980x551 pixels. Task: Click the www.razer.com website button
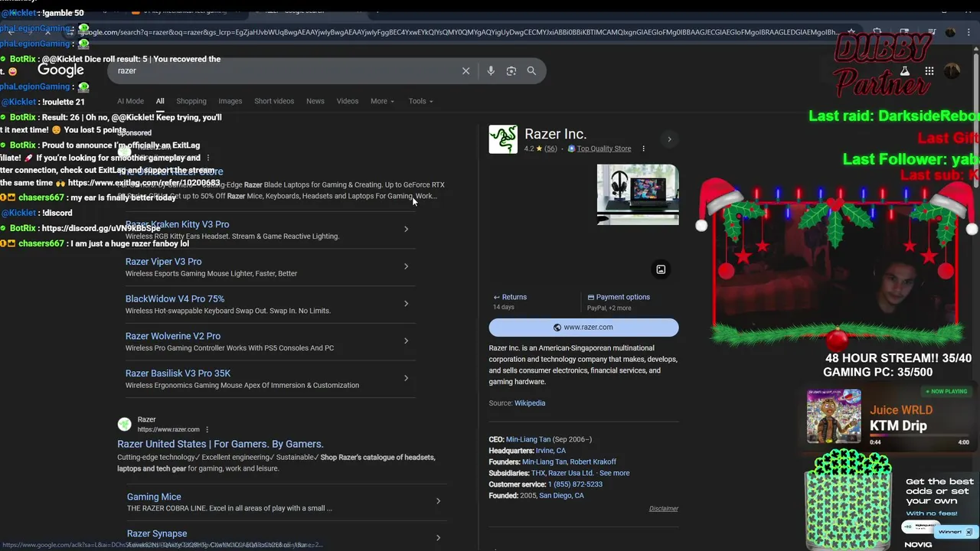click(583, 328)
